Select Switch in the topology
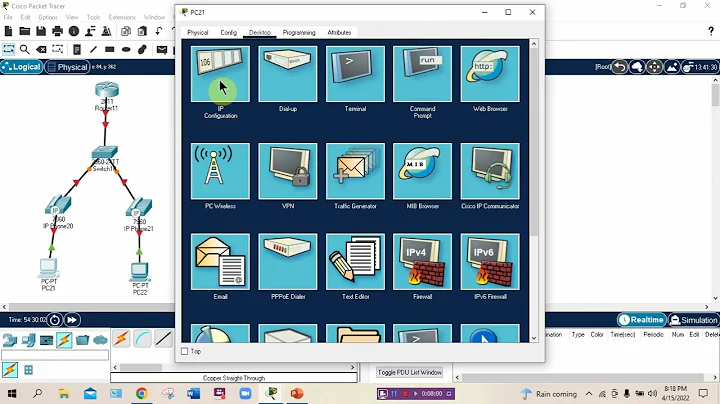Viewport: 720px width, 404px height. (x=105, y=154)
